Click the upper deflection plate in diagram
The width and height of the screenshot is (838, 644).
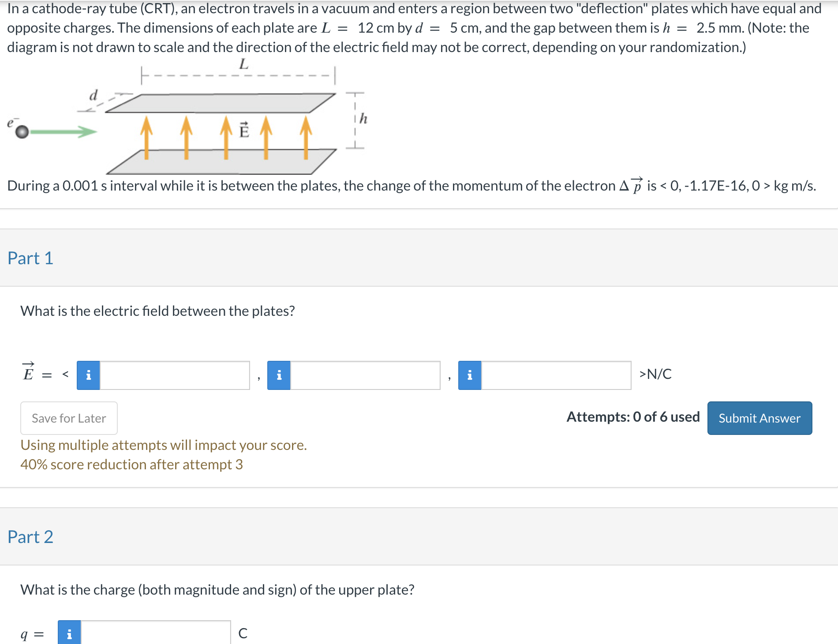coord(221,103)
